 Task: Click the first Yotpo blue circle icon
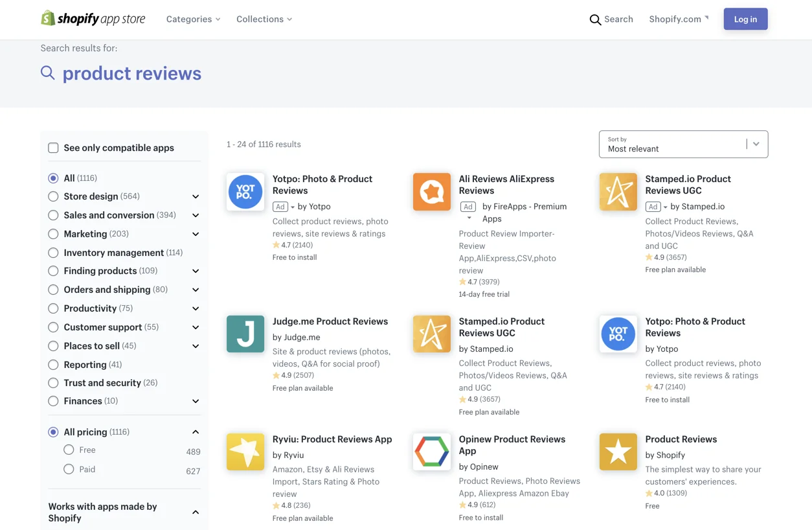pyautogui.click(x=245, y=192)
